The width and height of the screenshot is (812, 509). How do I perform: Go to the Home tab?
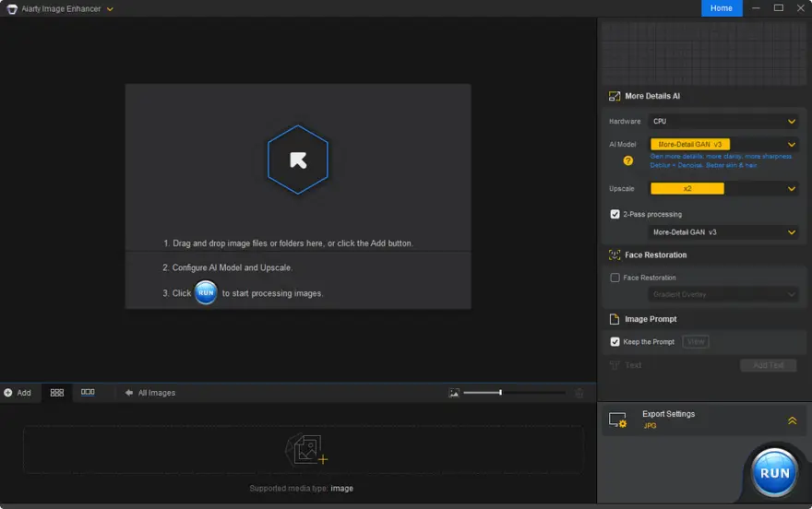(722, 8)
